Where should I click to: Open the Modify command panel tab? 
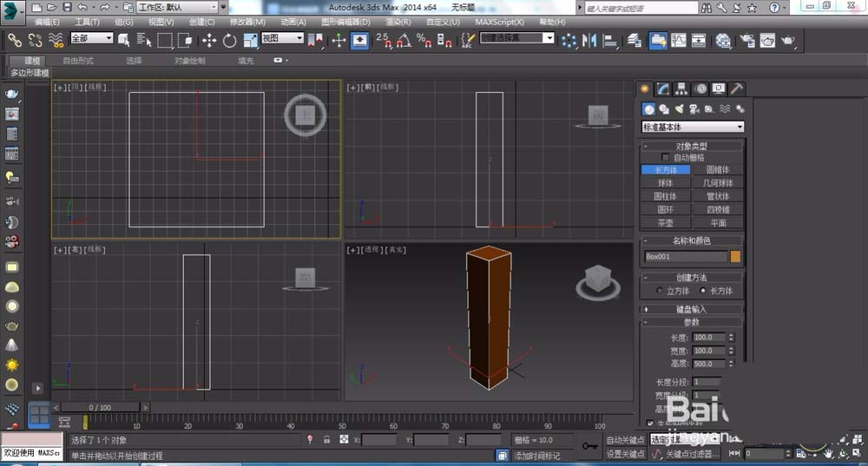point(663,89)
